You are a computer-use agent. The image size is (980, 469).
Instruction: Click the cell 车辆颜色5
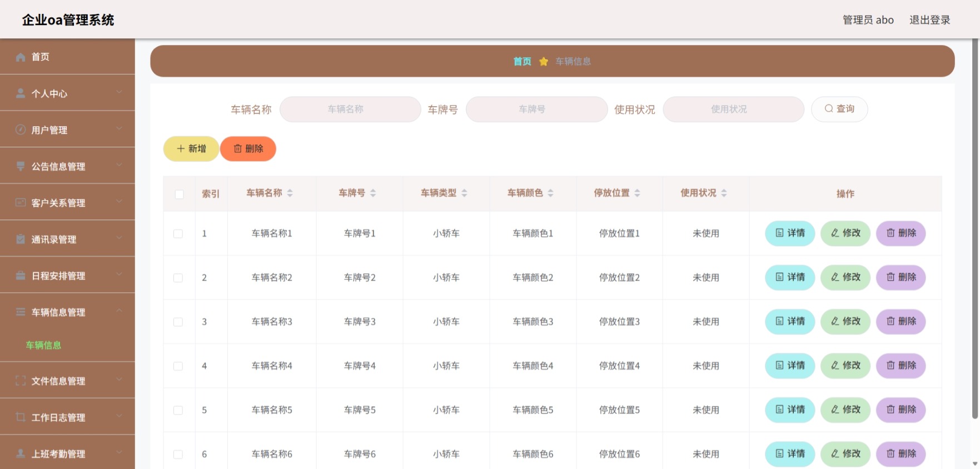click(533, 410)
